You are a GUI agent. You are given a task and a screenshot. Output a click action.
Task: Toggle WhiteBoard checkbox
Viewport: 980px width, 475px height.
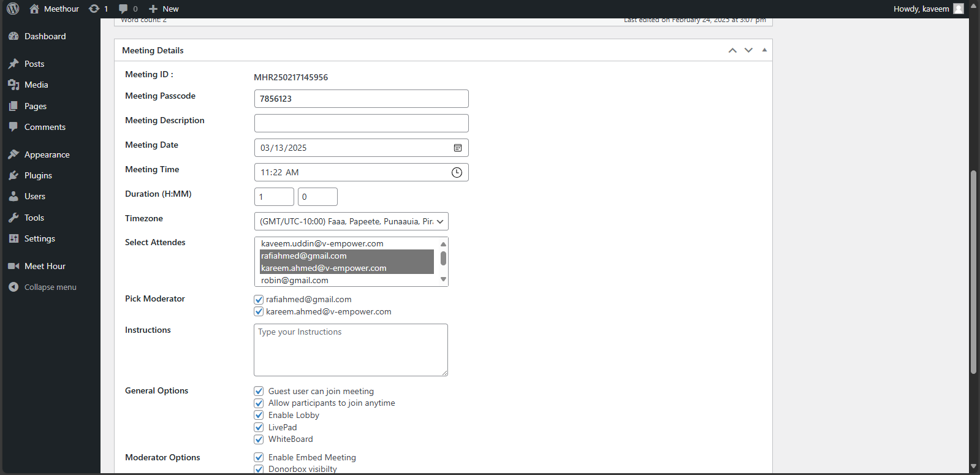259,439
